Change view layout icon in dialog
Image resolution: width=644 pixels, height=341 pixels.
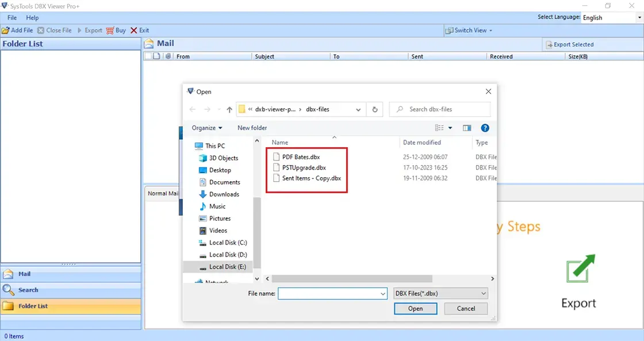click(x=439, y=128)
